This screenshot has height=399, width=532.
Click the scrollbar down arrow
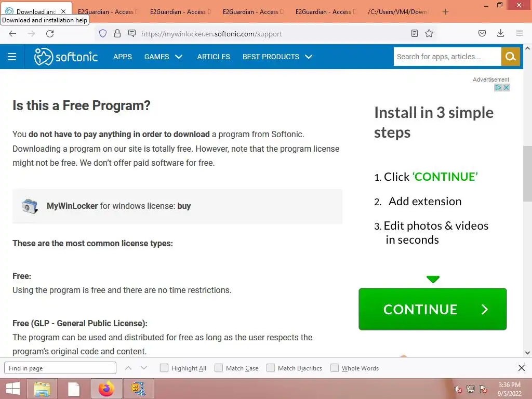[528, 353]
